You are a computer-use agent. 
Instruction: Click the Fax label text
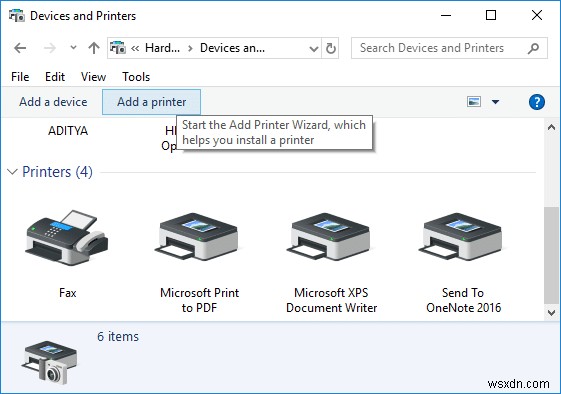point(68,293)
